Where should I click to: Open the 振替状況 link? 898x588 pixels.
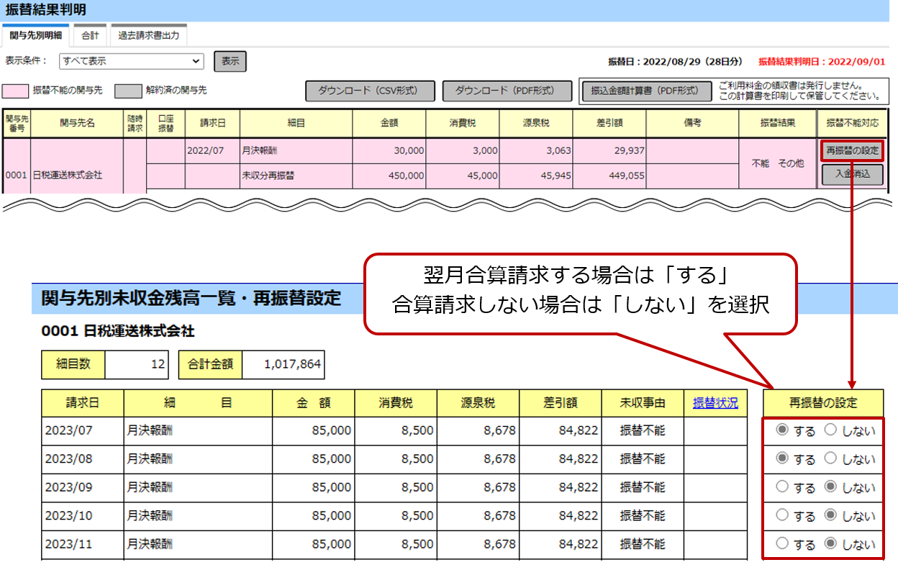coord(715,403)
